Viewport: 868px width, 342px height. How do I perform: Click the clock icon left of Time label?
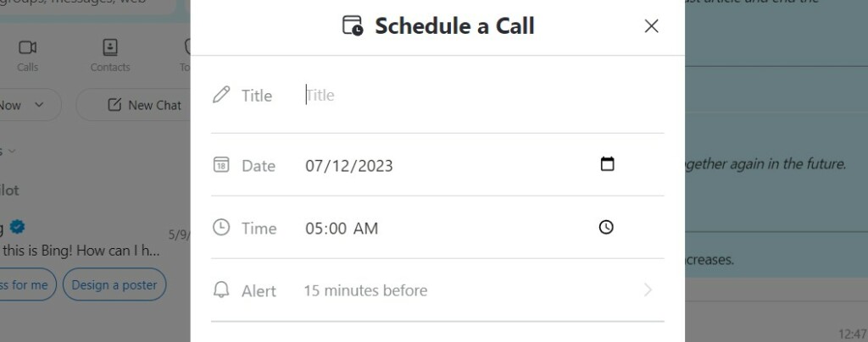coord(221,228)
